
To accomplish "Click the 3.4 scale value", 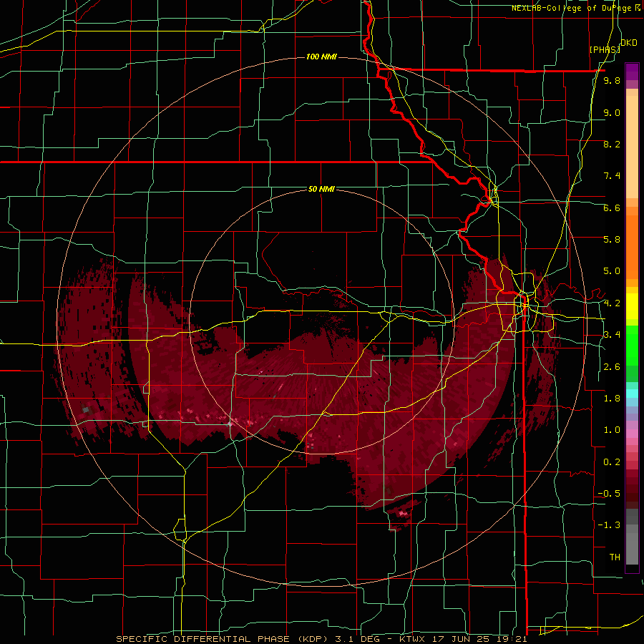I will pos(612,335).
